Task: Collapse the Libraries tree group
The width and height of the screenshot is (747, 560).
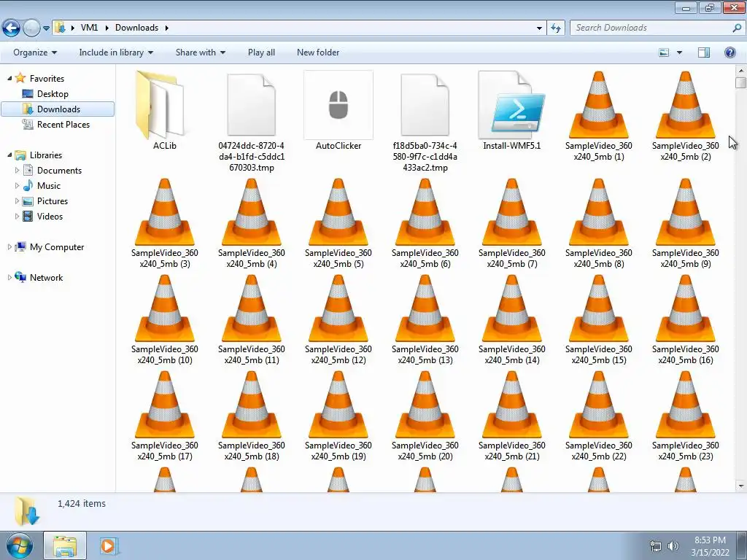Action: [x=9, y=155]
